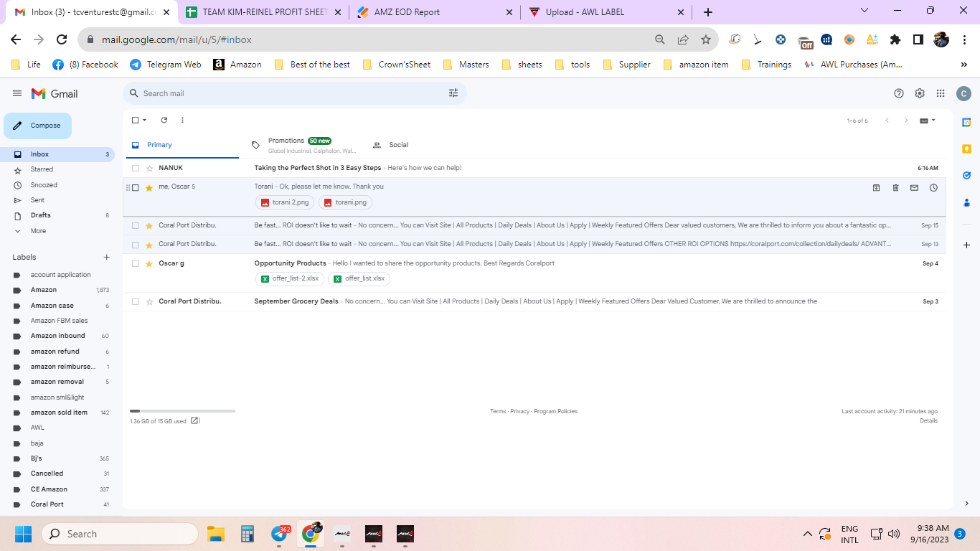The image size is (980, 551).
Task: Refresh the inbox message list
Action: (164, 121)
